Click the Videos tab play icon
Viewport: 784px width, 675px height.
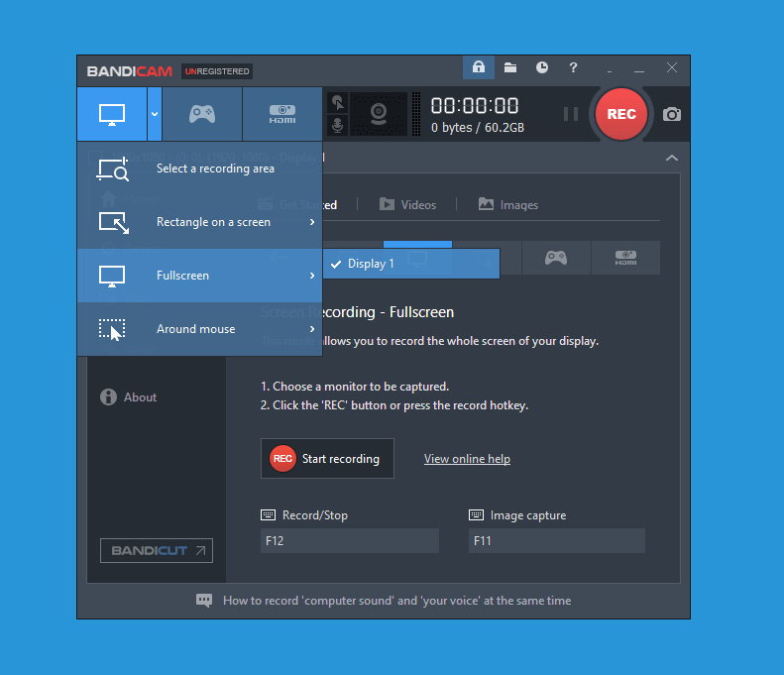coord(387,204)
